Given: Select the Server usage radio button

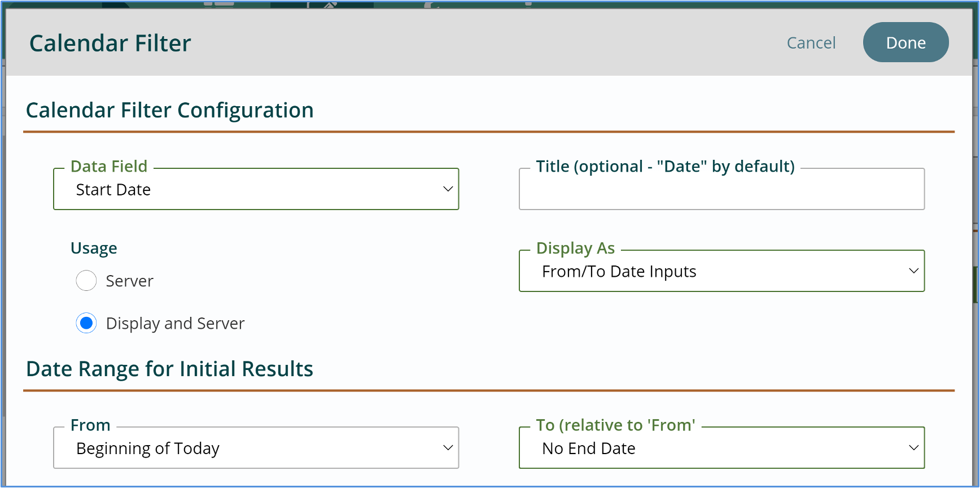Looking at the screenshot, I should coord(86,281).
